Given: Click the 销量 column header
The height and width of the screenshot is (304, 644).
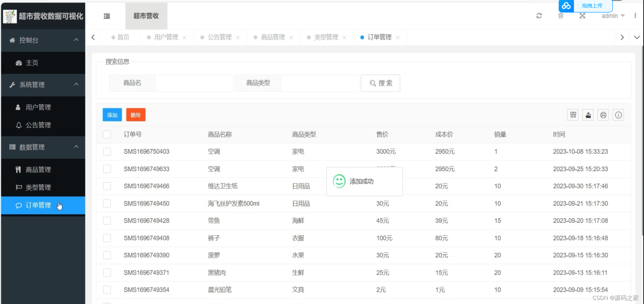Looking at the screenshot, I should click(500, 134).
